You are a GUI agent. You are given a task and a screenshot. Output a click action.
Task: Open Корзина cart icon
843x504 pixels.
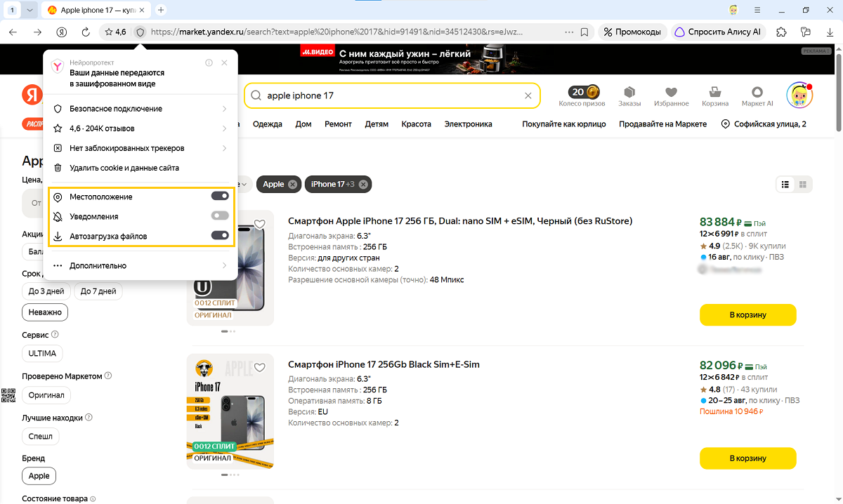[715, 96]
